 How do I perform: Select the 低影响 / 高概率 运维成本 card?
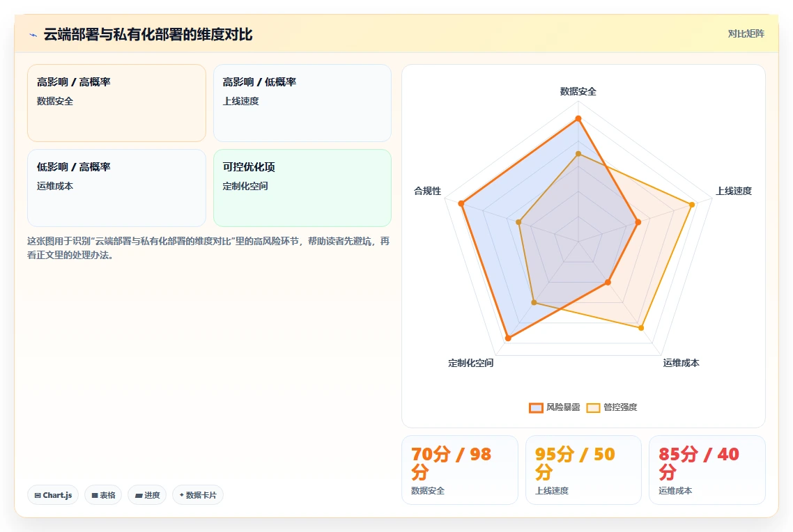pyautogui.click(x=117, y=188)
